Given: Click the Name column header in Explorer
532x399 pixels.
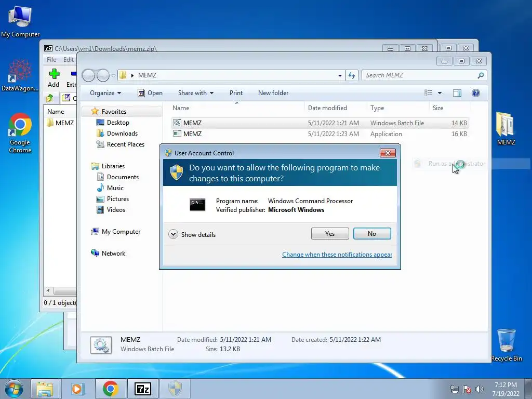Looking at the screenshot, I should pos(237,108).
